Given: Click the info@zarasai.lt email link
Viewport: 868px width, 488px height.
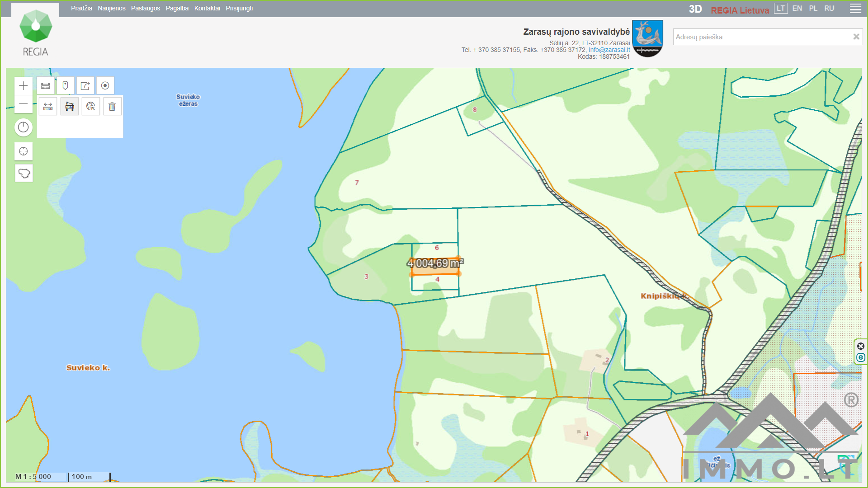Looking at the screenshot, I should coord(609,50).
